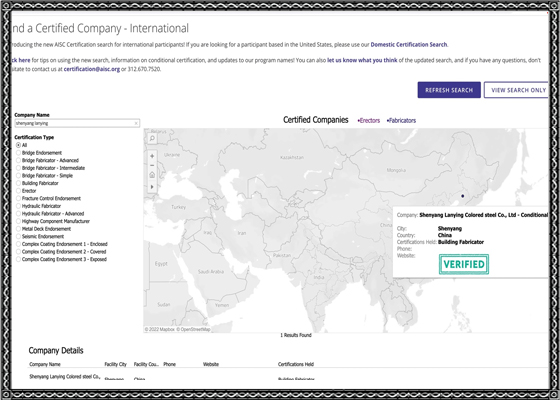Select the Shenyang Lanying company table row
Image resolution: width=560 pixels, height=400 pixels.
point(288,377)
